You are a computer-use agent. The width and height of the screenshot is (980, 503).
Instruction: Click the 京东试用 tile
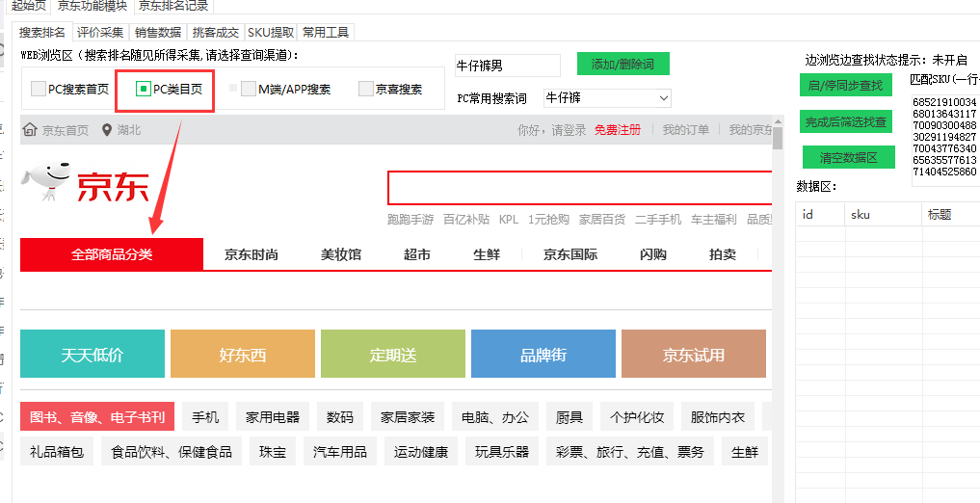(694, 354)
